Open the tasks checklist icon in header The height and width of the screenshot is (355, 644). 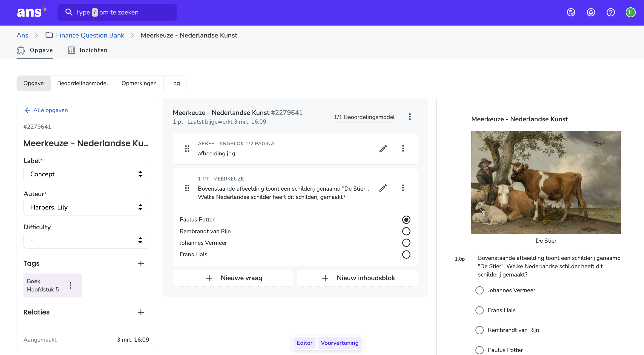571,12
